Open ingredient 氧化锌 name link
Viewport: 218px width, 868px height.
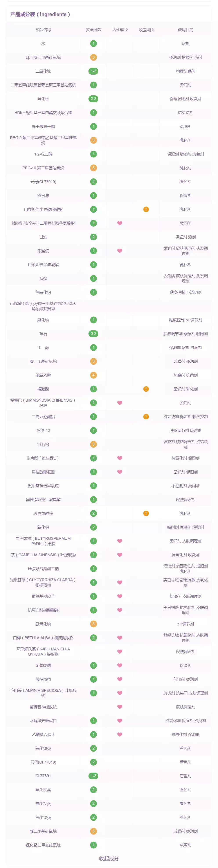[43, 99]
